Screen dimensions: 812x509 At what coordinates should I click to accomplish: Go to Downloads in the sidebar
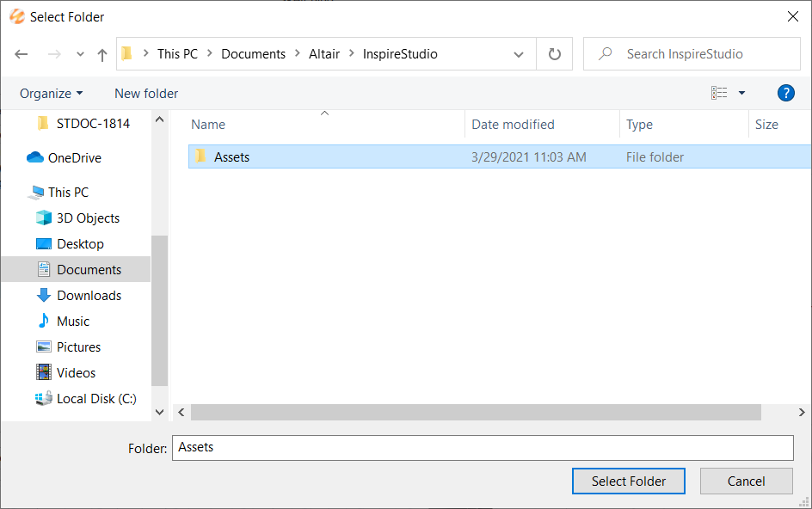[89, 296]
